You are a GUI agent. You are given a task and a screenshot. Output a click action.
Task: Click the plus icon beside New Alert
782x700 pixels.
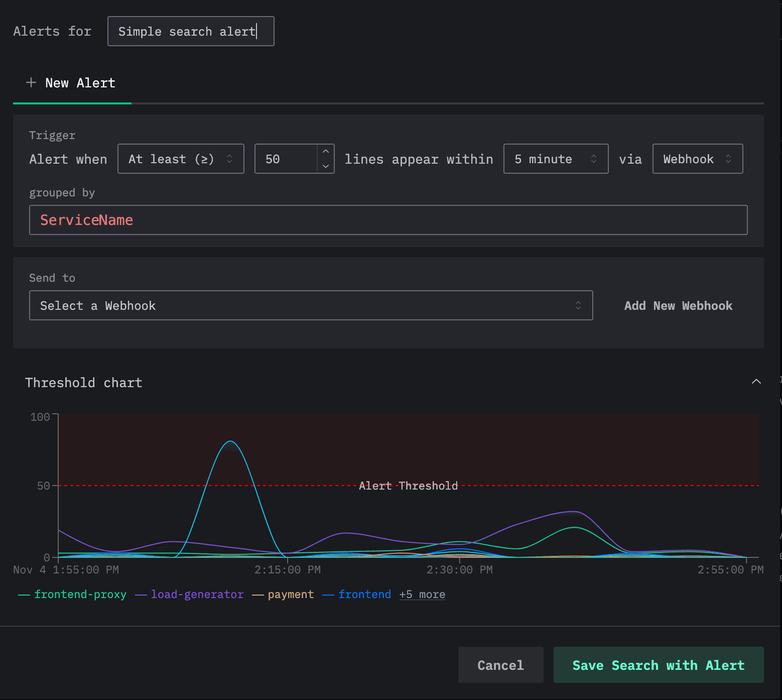(31, 83)
